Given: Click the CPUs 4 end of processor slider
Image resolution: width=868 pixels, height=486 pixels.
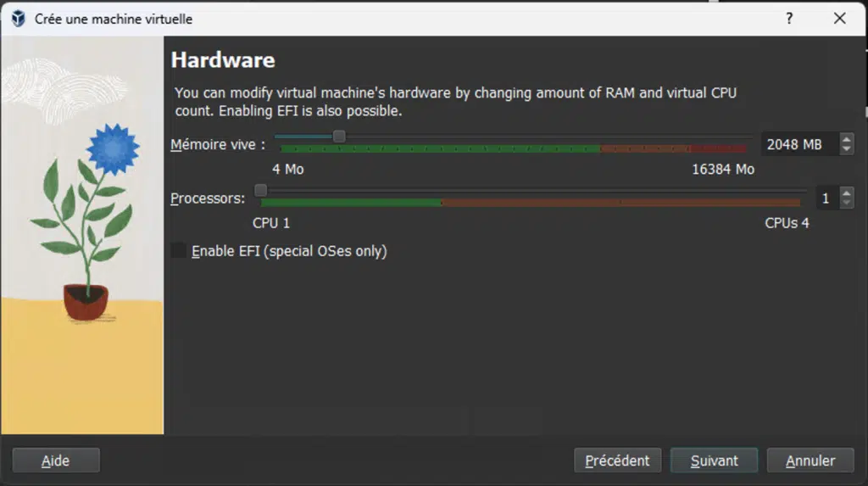Looking at the screenshot, I should [x=787, y=223].
